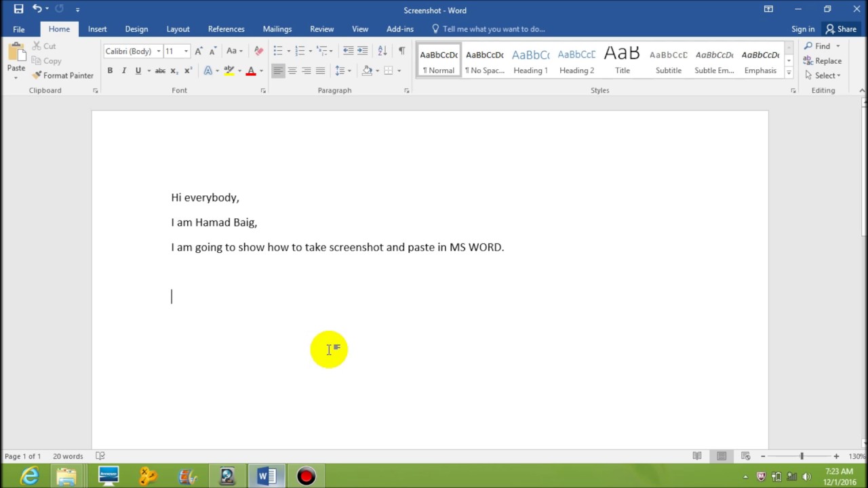Undo the last action in the title bar
This screenshot has width=868, height=488.
(x=37, y=9)
